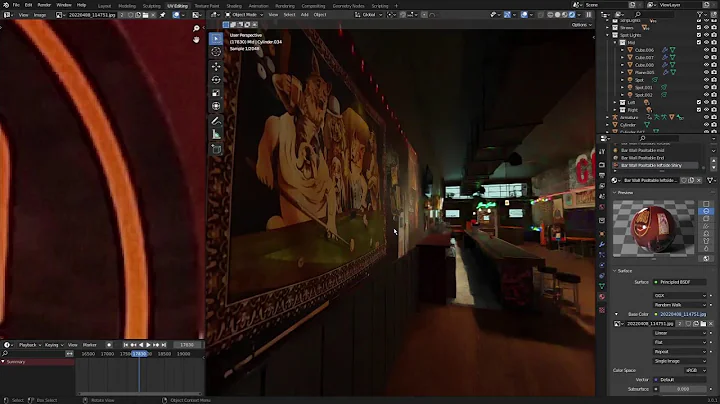Select the Cursor tool in viewport toolbar
Viewport: 720px width, 404px height.
point(216,52)
